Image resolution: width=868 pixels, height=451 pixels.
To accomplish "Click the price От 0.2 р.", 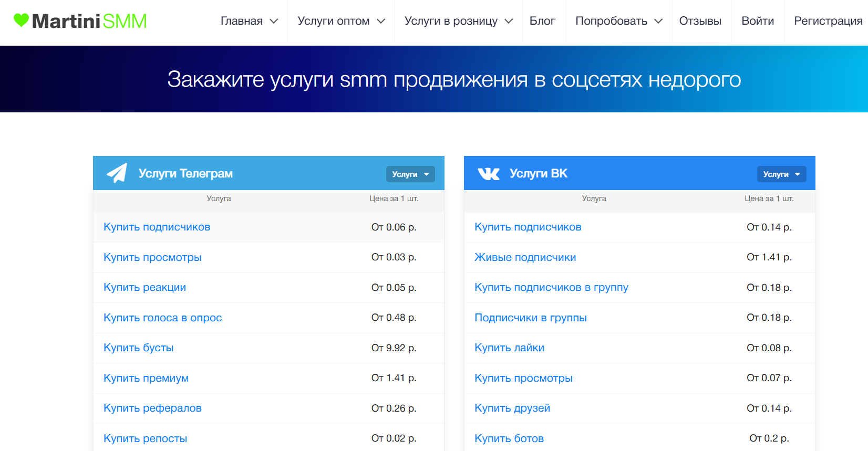I will 769,438.
